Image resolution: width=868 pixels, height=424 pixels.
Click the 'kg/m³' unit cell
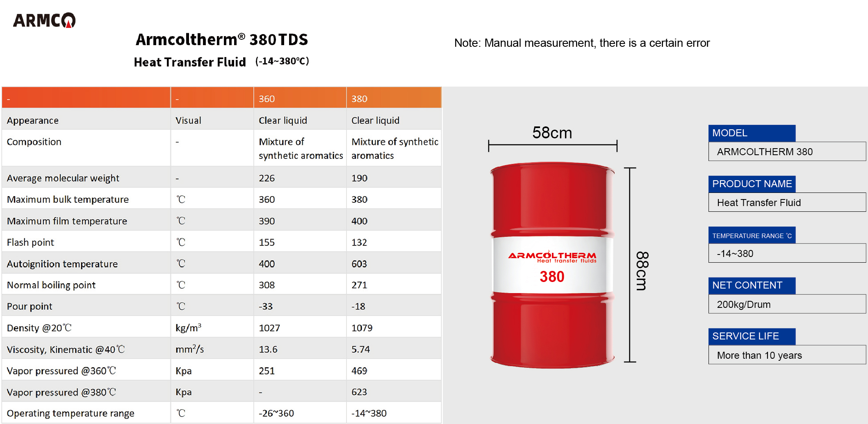188,328
